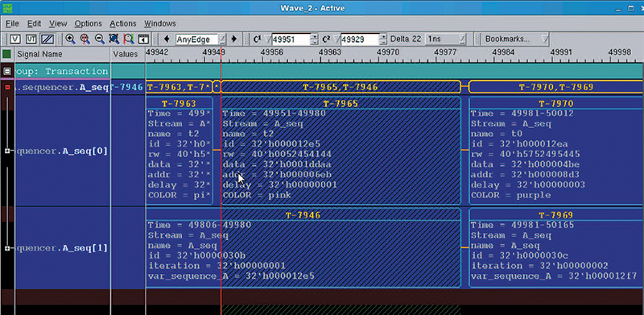Open the C1 cursor dropdown triangle
Viewport: 644px width, 315px height.
268,39
